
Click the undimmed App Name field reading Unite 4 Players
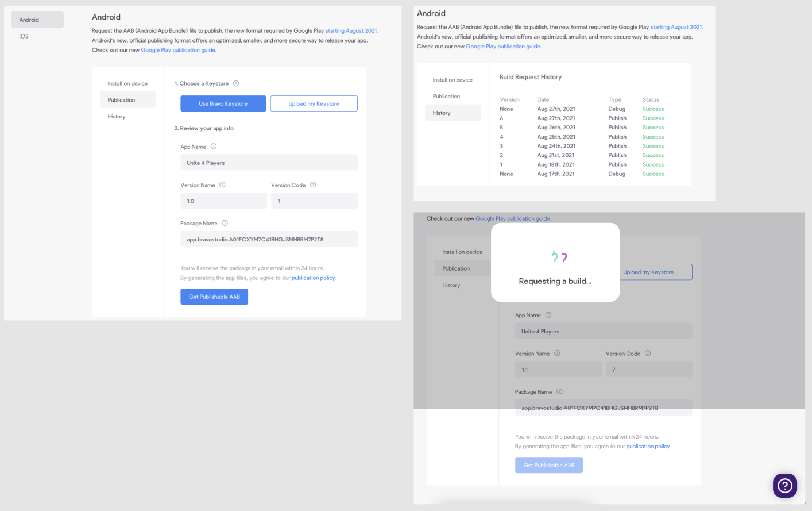[269, 162]
